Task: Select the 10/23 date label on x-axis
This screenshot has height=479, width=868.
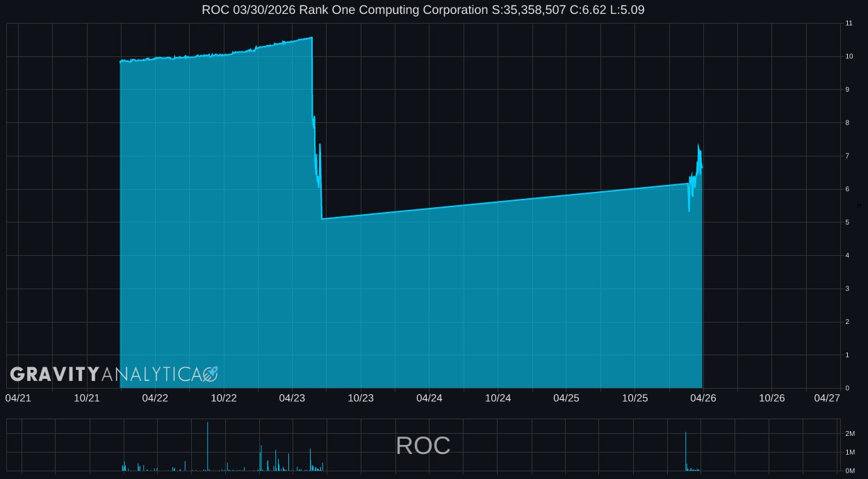Action: [361, 398]
